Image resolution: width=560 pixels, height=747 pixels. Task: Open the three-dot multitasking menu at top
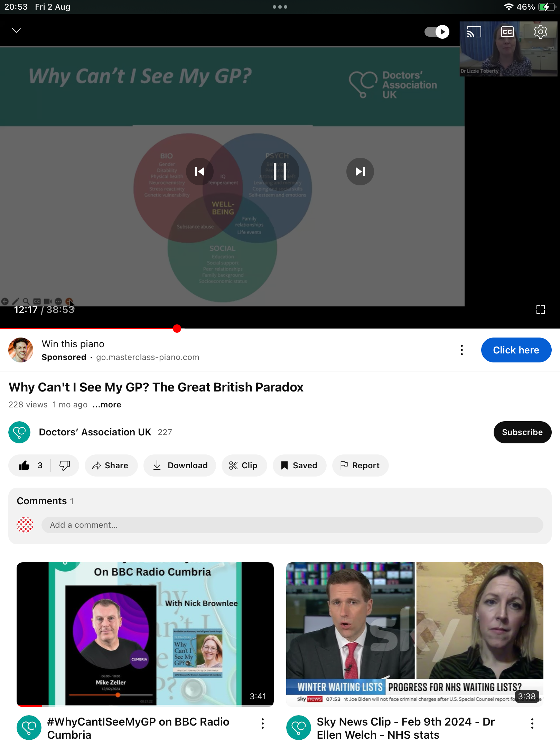click(x=280, y=7)
